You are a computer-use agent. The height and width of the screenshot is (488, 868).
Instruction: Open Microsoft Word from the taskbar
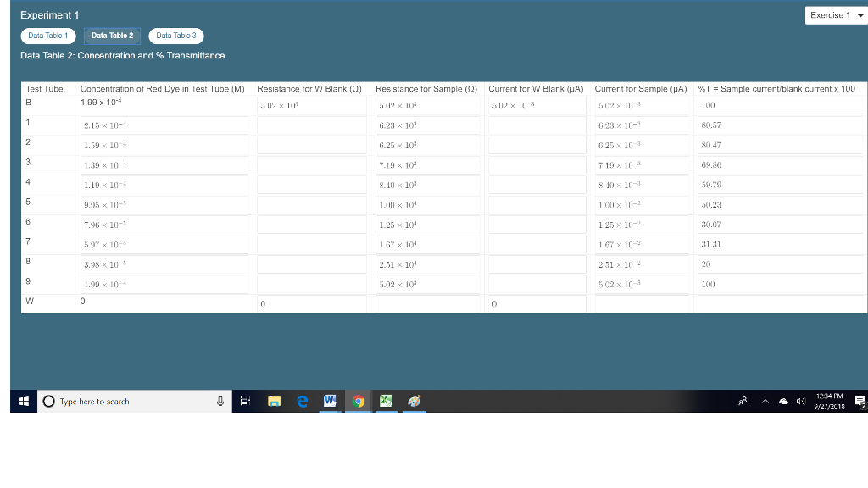point(330,402)
